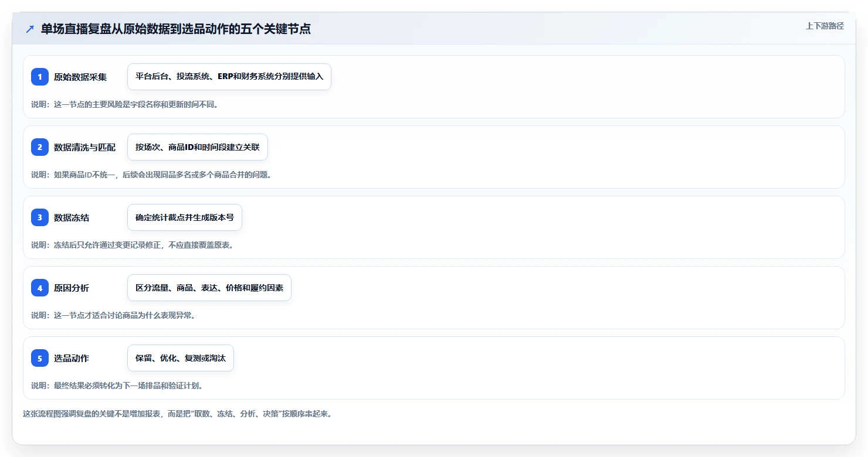The image size is (868, 457).
Task: Click the note about 商品为什么表现异常
Action: pyautogui.click(x=113, y=315)
